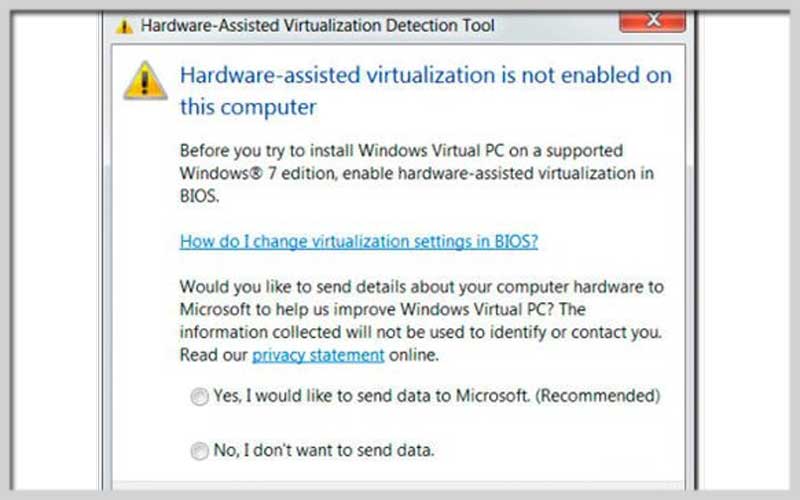Click the '(Recommended)' text beside the Yes option
Image resolution: width=800 pixels, height=500 pixels.
tap(597, 396)
